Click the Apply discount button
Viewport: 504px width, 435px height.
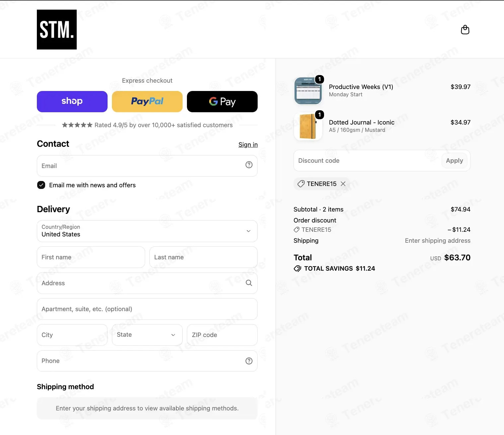click(x=455, y=161)
